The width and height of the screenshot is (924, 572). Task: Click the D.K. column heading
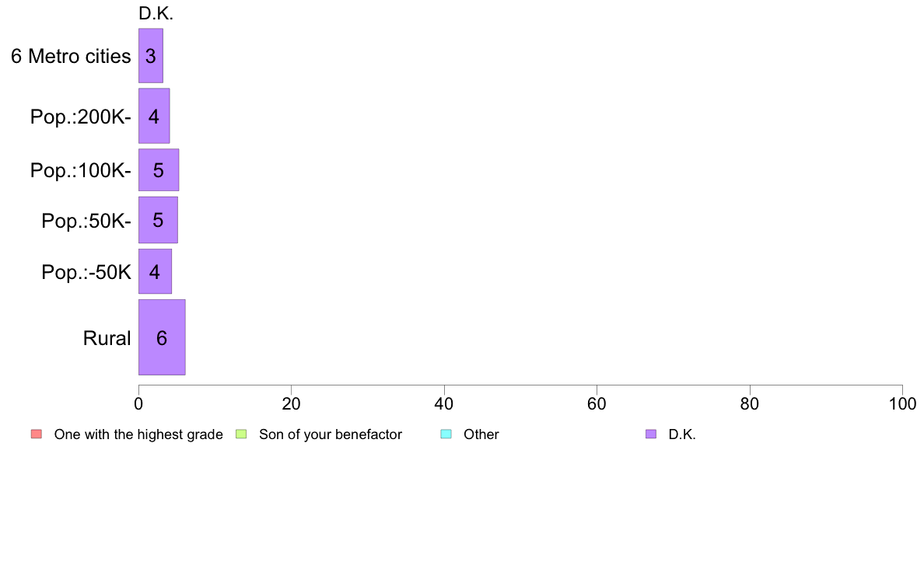(156, 13)
